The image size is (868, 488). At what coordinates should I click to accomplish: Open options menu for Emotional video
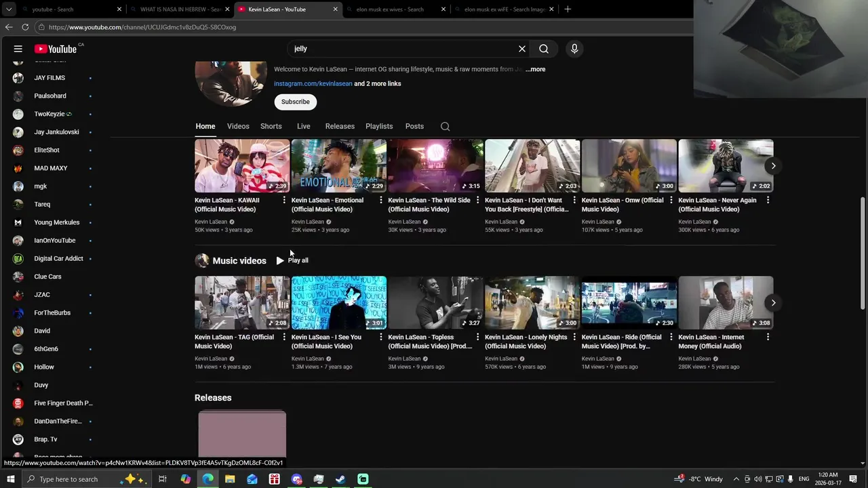(x=381, y=201)
